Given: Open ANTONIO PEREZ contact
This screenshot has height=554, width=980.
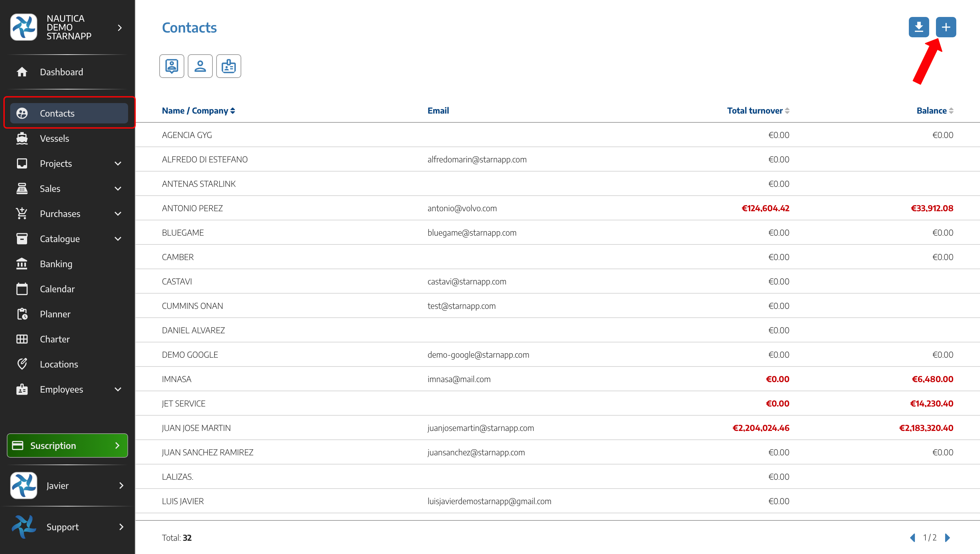Looking at the screenshot, I should 192,208.
